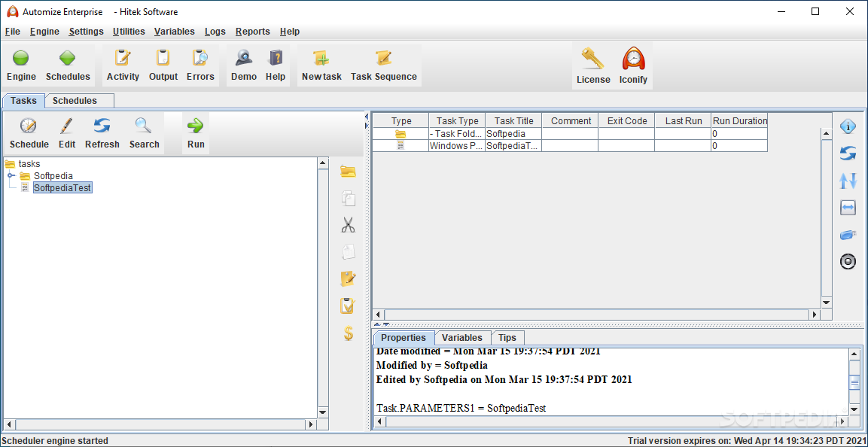Click the Task Type column header

point(457,120)
